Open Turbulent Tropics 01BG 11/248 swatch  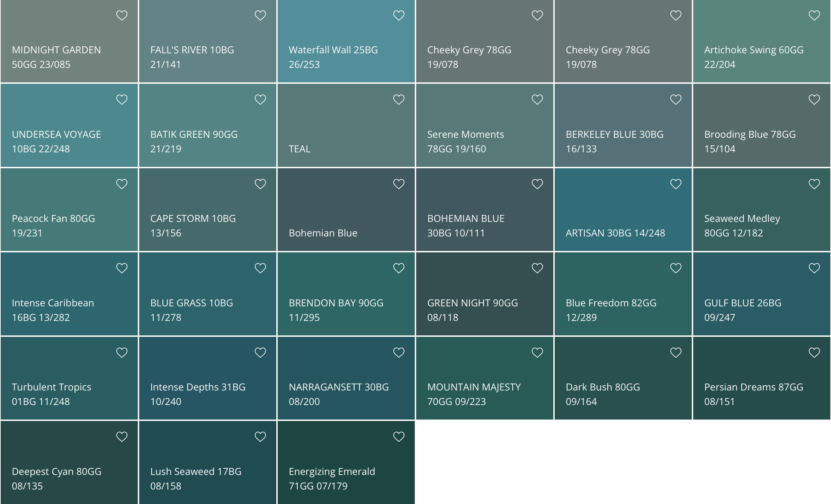pyautogui.click(x=69, y=378)
